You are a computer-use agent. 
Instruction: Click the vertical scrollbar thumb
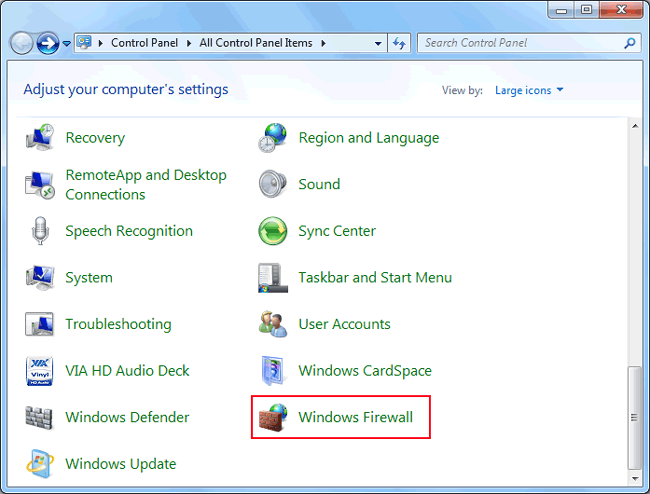pyautogui.click(x=634, y=417)
